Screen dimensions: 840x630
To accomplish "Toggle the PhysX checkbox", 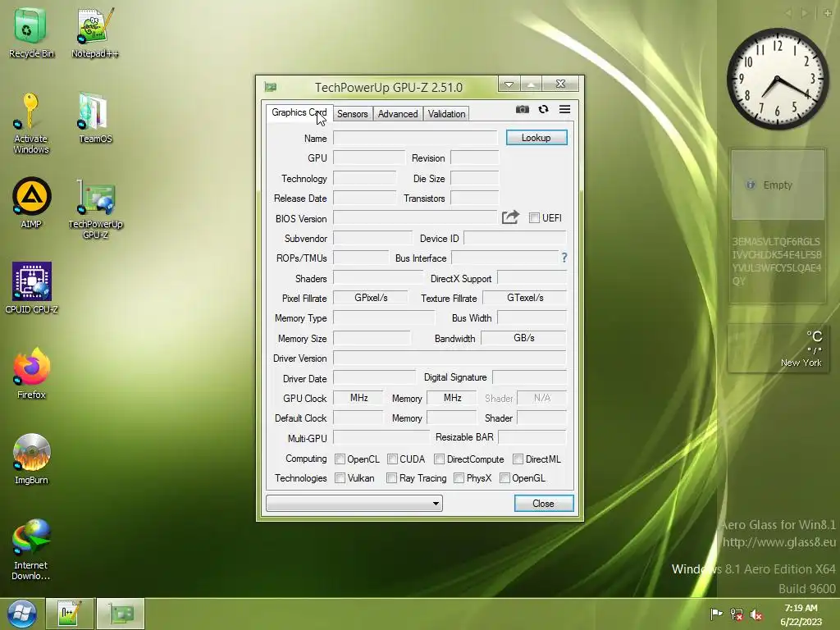I will [x=459, y=478].
